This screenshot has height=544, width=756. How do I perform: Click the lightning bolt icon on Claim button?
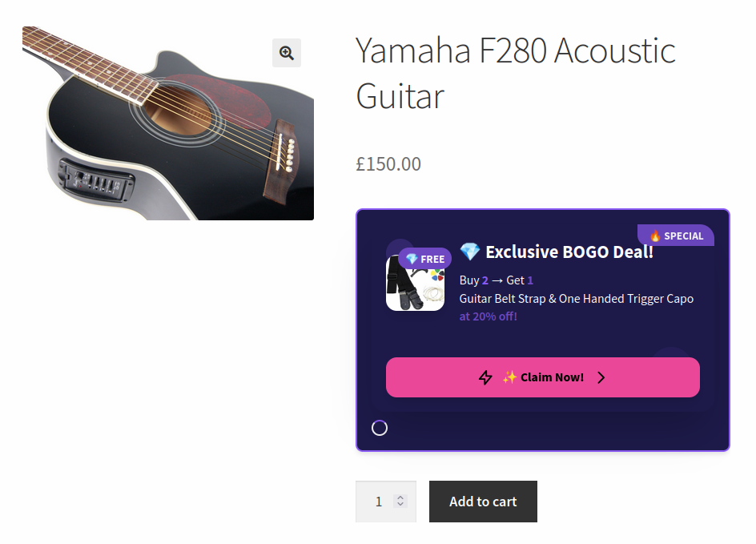[485, 377]
